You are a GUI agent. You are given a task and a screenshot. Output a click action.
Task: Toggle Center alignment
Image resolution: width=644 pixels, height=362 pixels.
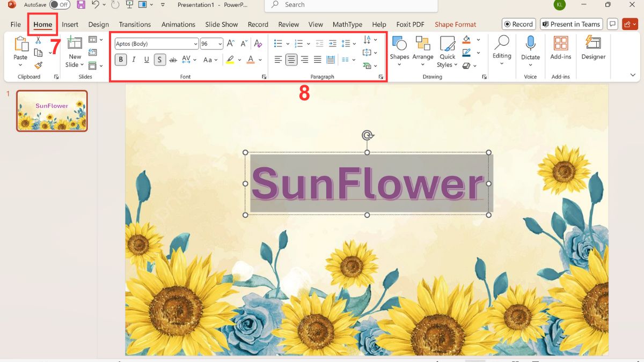[291, 60]
